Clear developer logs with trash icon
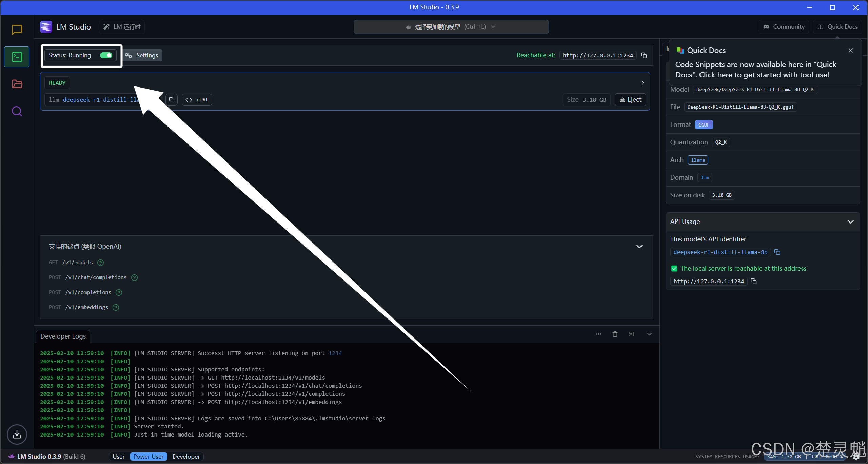 tap(615, 334)
